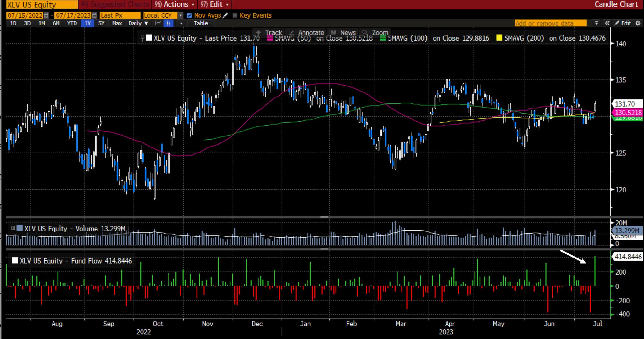This screenshot has height=339, width=644.
Task: Open chart settings gear icon
Action: [638, 23]
